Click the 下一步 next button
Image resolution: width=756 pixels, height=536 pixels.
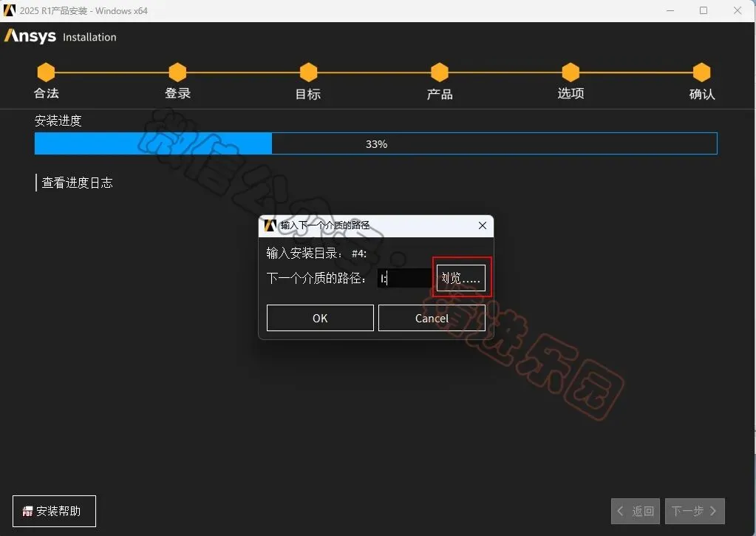pyautogui.click(x=695, y=511)
